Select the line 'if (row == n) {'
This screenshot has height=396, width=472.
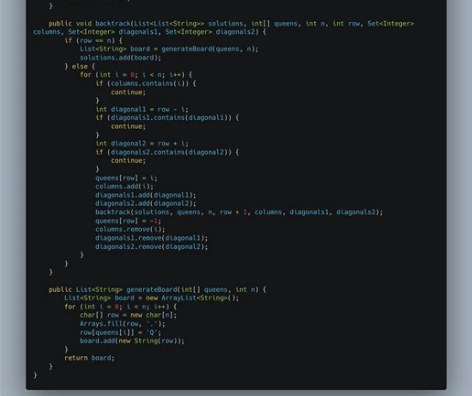[94, 41]
